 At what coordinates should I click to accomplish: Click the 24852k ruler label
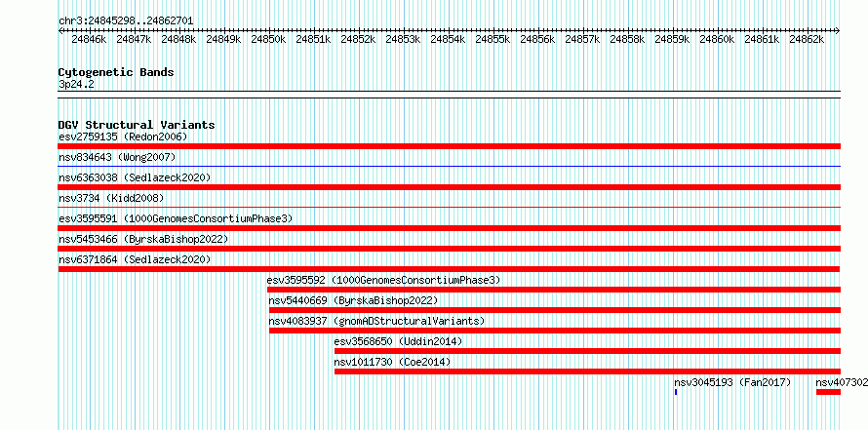coord(358,39)
